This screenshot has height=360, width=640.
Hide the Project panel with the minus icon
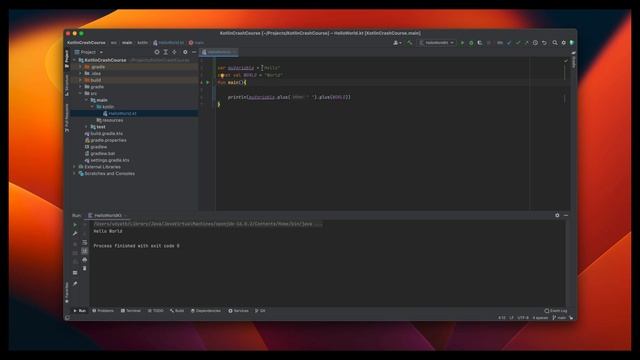(x=194, y=52)
